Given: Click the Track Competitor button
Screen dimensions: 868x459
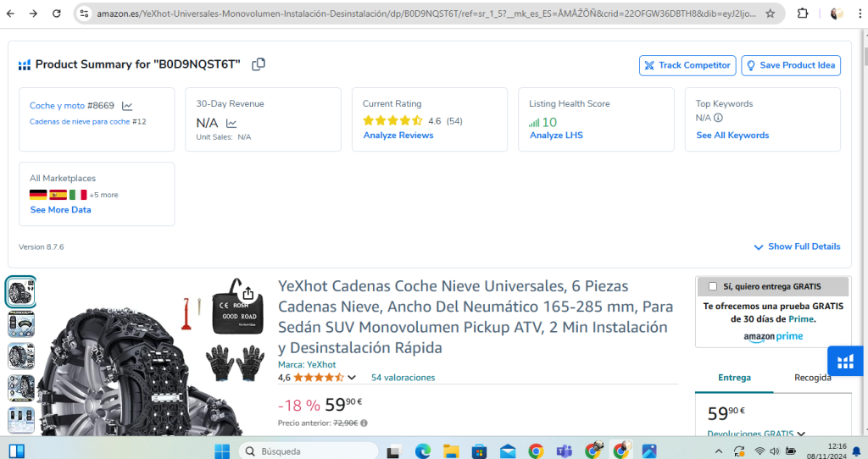Looking at the screenshot, I should pos(687,65).
